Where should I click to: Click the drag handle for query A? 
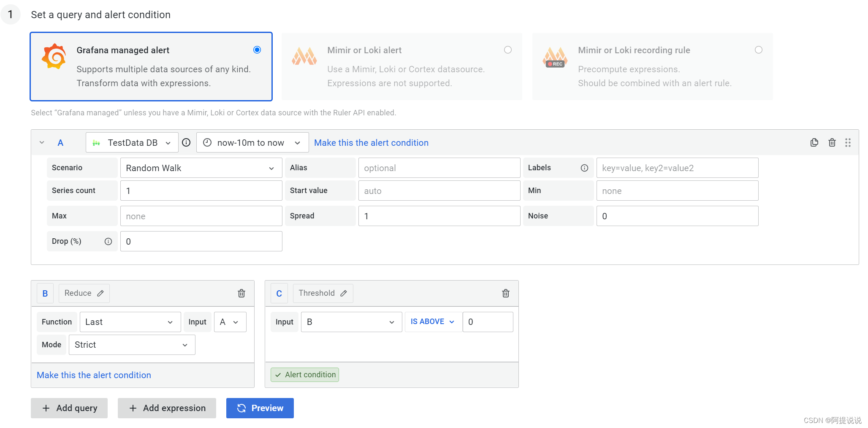pos(848,142)
